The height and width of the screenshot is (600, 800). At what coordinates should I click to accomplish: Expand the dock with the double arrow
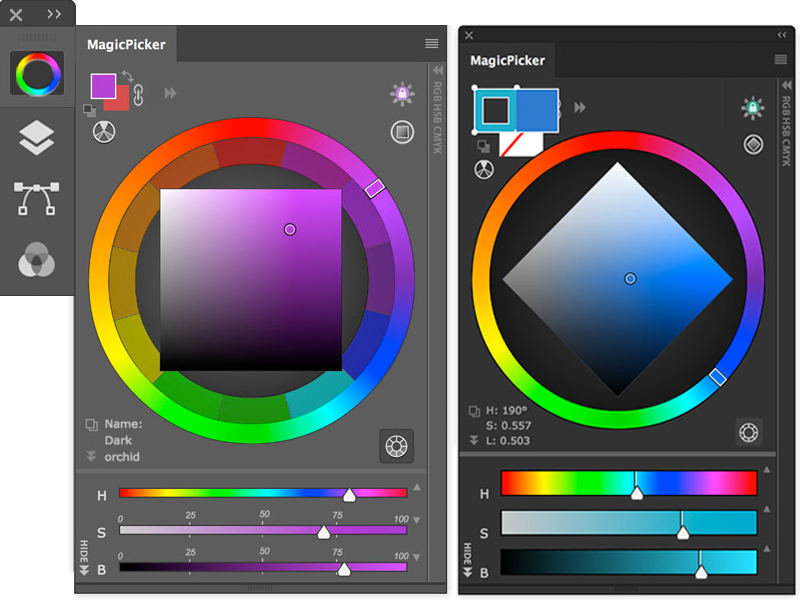click(x=54, y=14)
